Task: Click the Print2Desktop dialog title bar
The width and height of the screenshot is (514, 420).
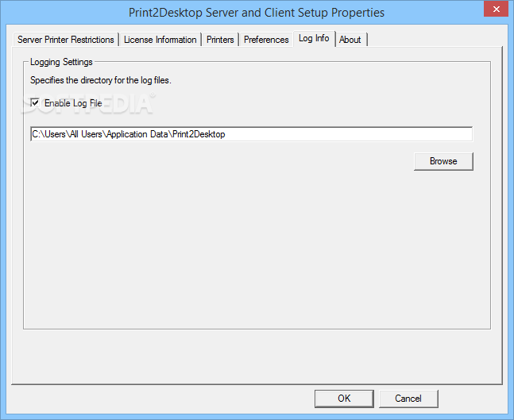Action: click(257, 13)
